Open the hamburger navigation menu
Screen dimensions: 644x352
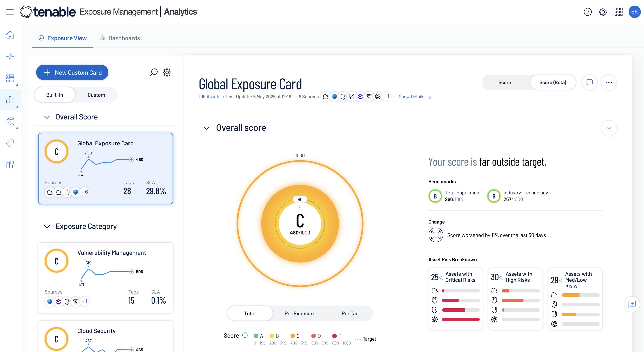click(x=9, y=12)
